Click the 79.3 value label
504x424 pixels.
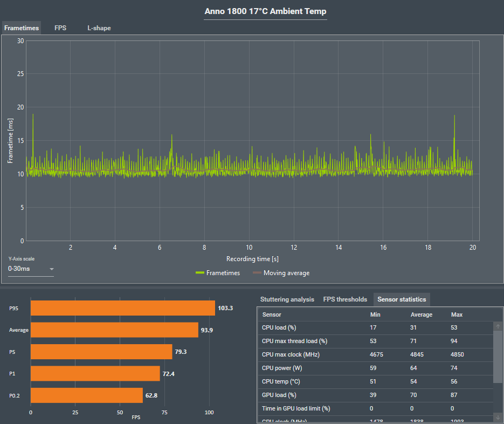tap(181, 352)
